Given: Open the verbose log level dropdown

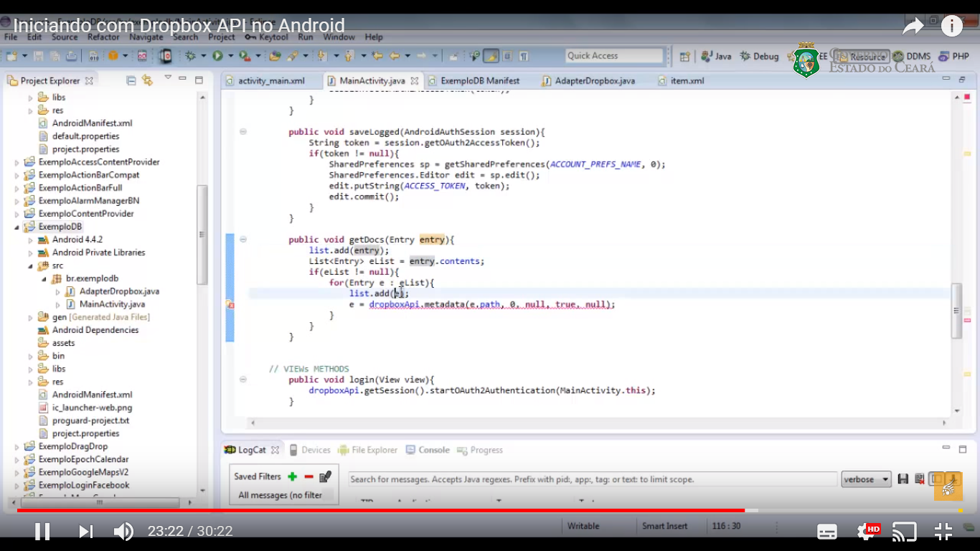Looking at the screenshot, I should pyautogui.click(x=865, y=479).
